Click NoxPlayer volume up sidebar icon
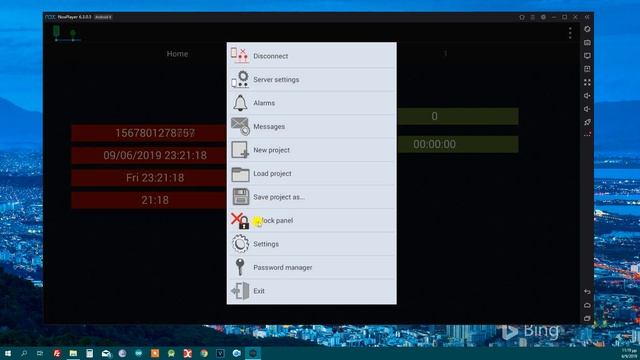This screenshot has height=360, width=640. click(x=587, y=96)
